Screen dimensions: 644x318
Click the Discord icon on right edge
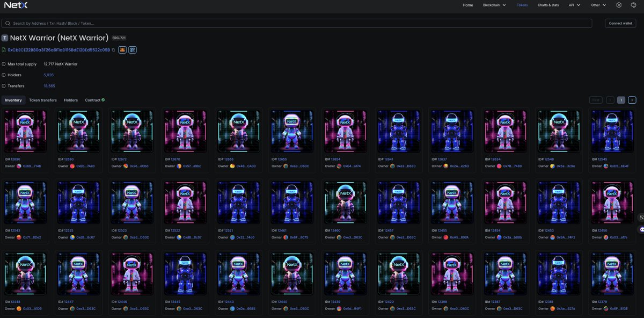641,229
